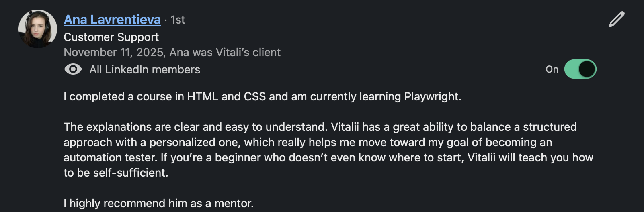Click the "All LinkedIn members" visibility label
Screen dimensions: 644x212
tap(145, 69)
